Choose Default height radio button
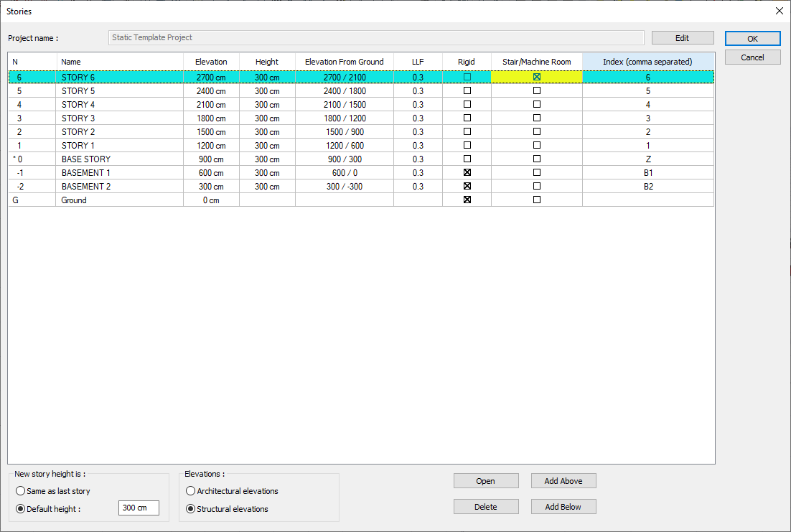Image resolution: width=791 pixels, height=532 pixels. pyautogui.click(x=20, y=509)
